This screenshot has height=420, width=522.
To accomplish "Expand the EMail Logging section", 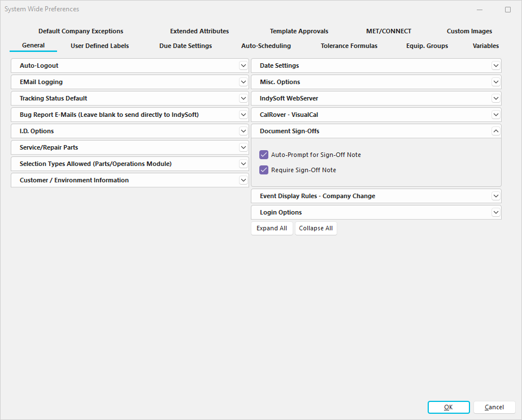I will pos(243,82).
